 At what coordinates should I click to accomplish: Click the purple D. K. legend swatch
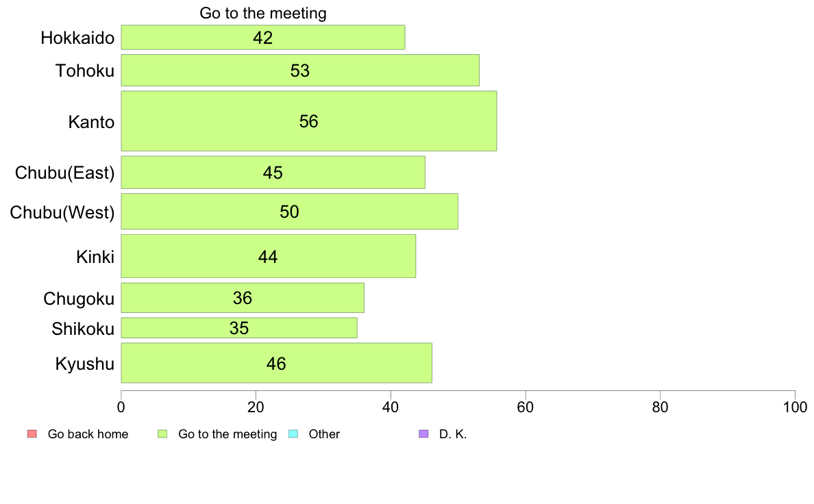[x=423, y=434]
